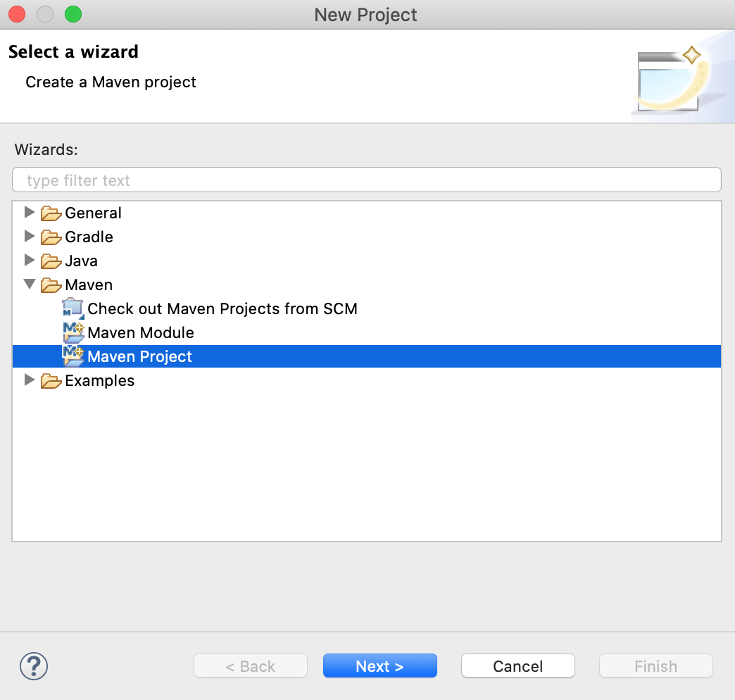Expand the Gradle tree node
Viewport: 735px width, 700px height.
[30, 237]
